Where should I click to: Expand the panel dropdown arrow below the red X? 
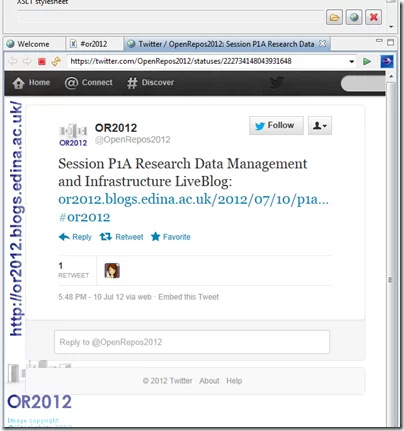click(x=391, y=27)
